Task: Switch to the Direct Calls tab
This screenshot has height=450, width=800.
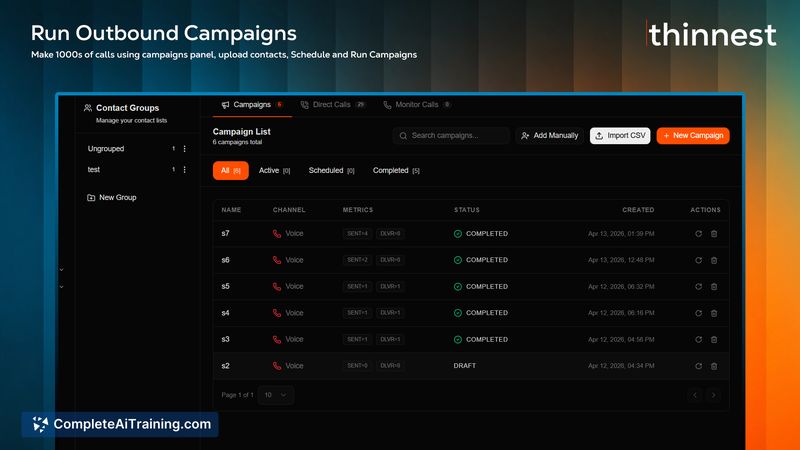Action: [333, 105]
